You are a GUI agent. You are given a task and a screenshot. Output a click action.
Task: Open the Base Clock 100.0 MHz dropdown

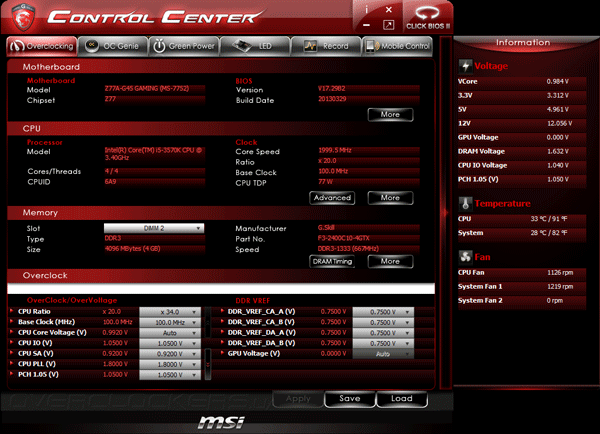point(170,323)
